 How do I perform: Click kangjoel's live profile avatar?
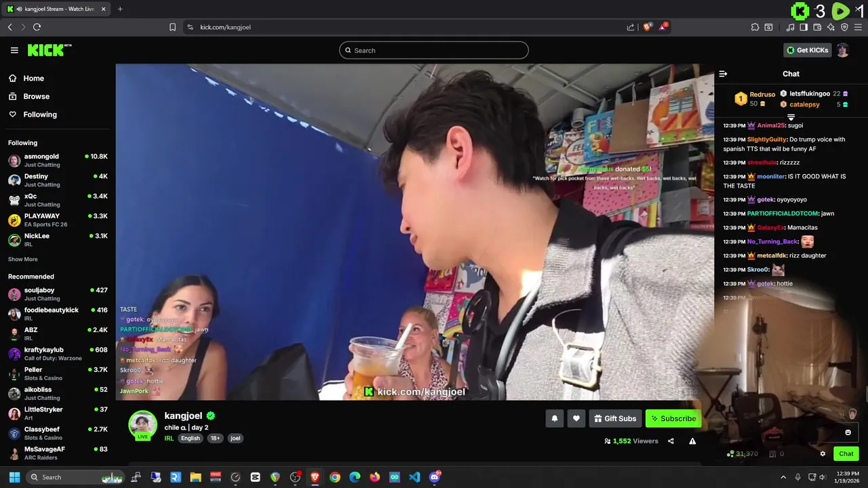142,425
